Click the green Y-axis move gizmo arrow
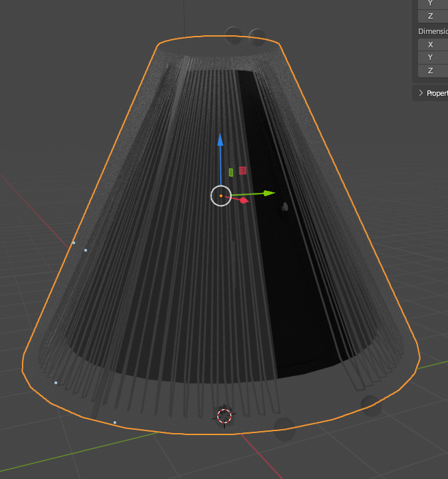This screenshot has width=448, height=479. (269, 193)
